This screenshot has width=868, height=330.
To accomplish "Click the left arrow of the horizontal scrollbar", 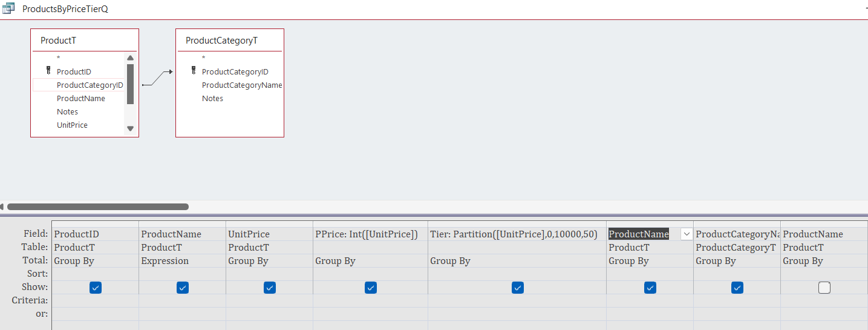I will 2,206.
